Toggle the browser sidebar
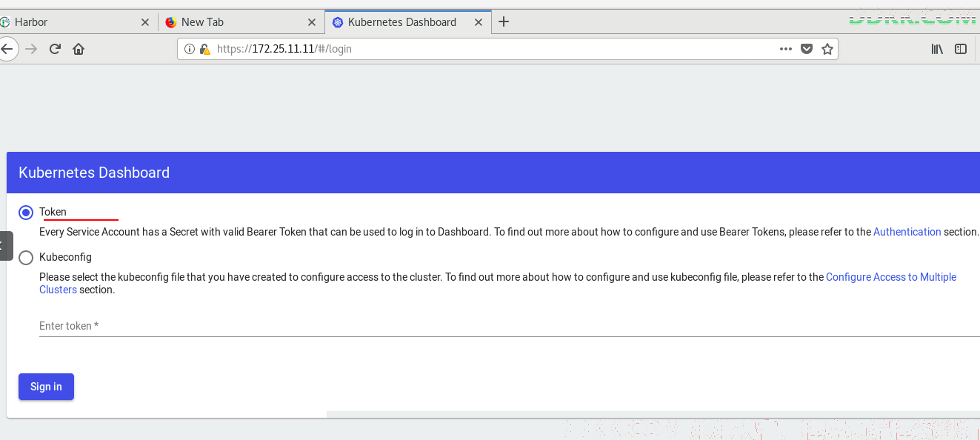The image size is (980, 440). coord(961,49)
